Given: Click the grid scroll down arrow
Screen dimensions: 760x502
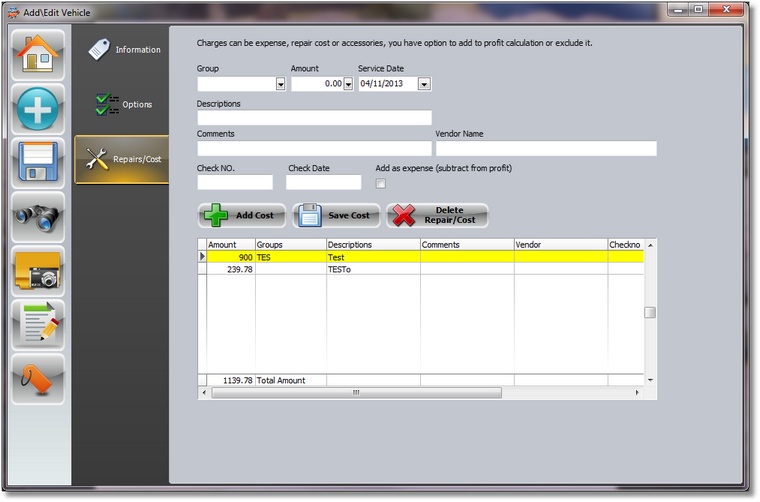Looking at the screenshot, I should (x=650, y=380).
